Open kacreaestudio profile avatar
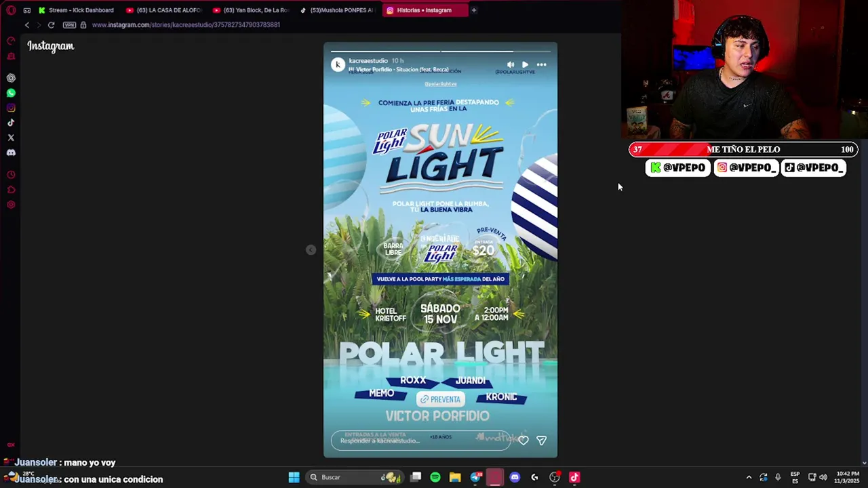The image size is (868, 488). [338, 64]
